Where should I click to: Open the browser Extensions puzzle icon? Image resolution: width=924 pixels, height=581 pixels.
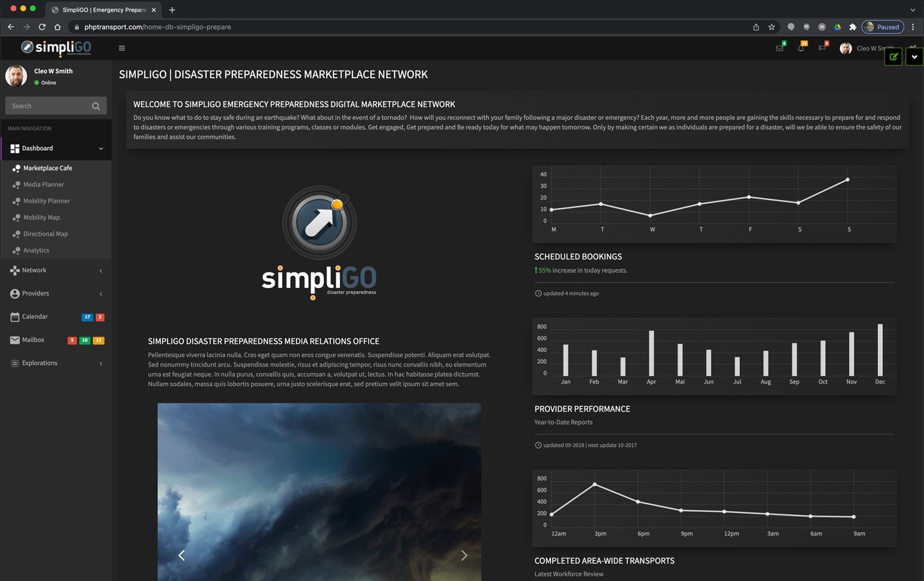coord(853,27)
